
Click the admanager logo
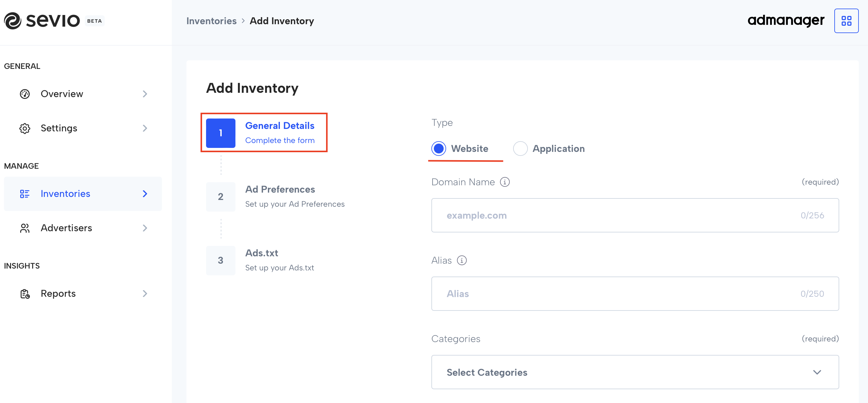coord(785,21)
